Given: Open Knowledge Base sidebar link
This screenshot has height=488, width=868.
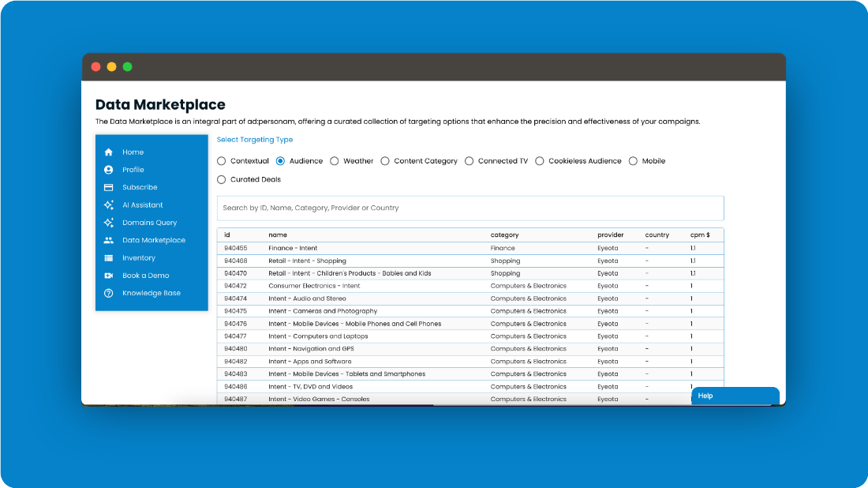Looking at the screenshot, I should (152, 294).
